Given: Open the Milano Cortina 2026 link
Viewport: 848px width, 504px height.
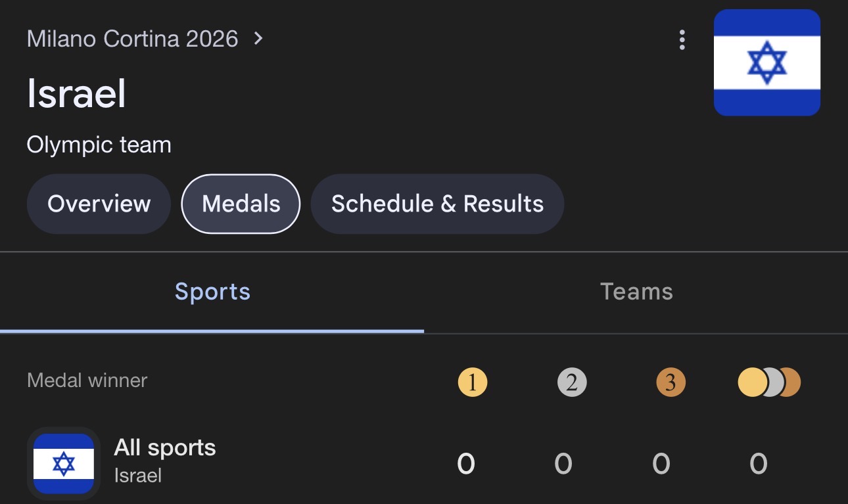Looking at the screenshot, I should tap(132, 39).
